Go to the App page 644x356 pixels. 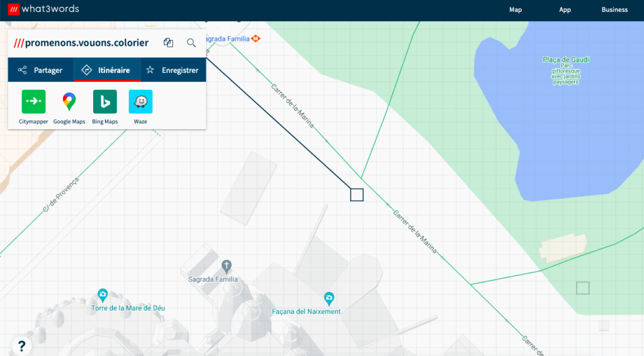point(565,9)
